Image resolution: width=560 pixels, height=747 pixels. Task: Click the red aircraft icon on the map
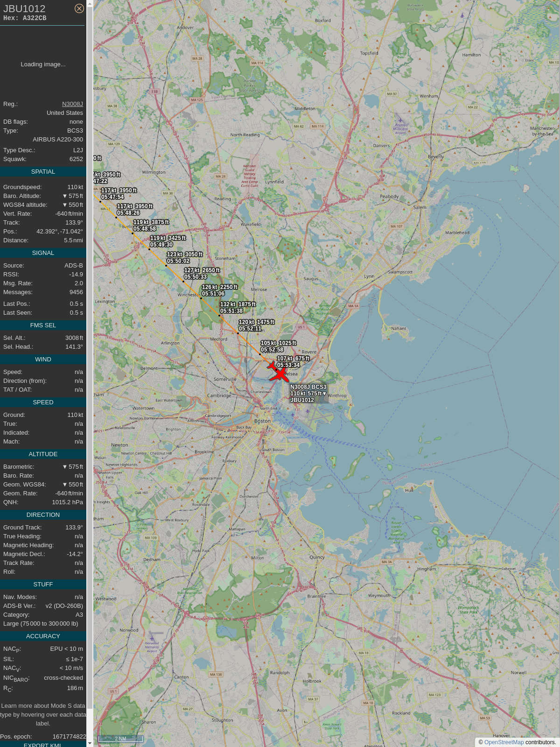click(279, 373)
